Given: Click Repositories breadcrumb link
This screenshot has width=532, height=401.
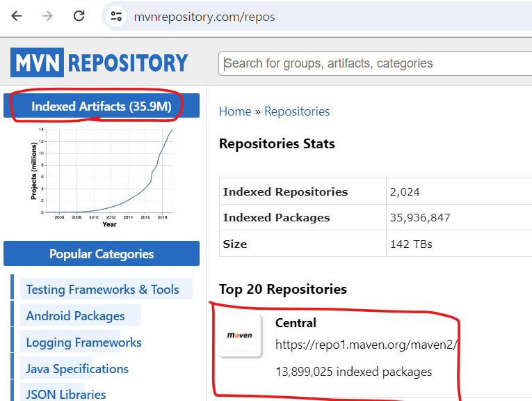Looking at the screenshot, I should (x=297, y=111).
